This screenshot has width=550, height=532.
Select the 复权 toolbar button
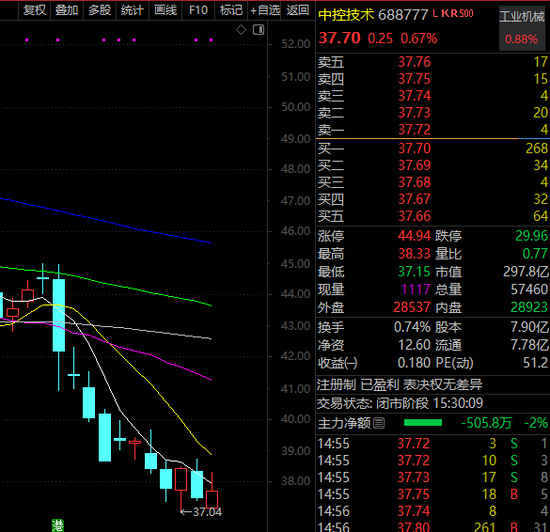(x=34, y=10)
